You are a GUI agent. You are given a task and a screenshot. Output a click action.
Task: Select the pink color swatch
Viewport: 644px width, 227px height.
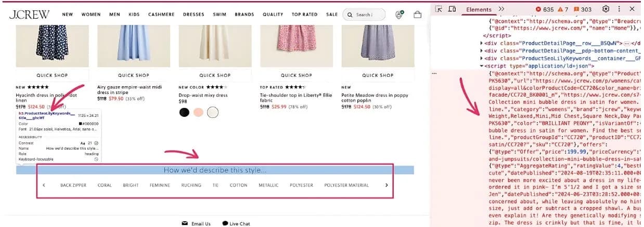tap(198, 112)
